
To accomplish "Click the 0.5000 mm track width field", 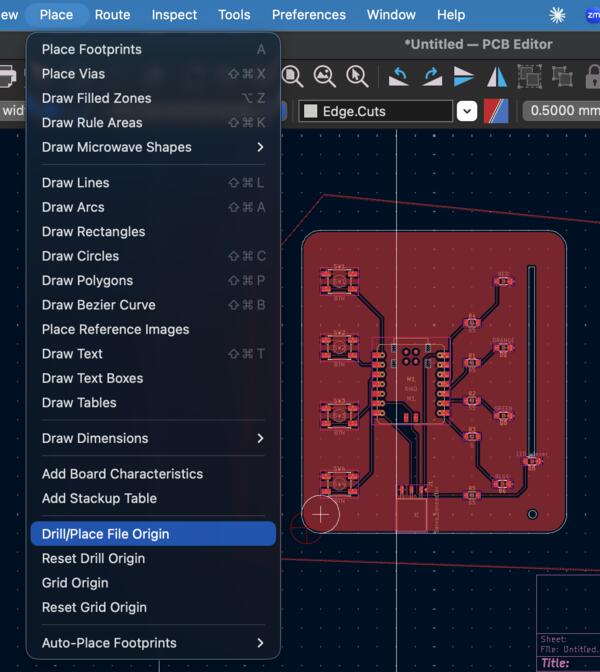I will (x=562, y=111).
